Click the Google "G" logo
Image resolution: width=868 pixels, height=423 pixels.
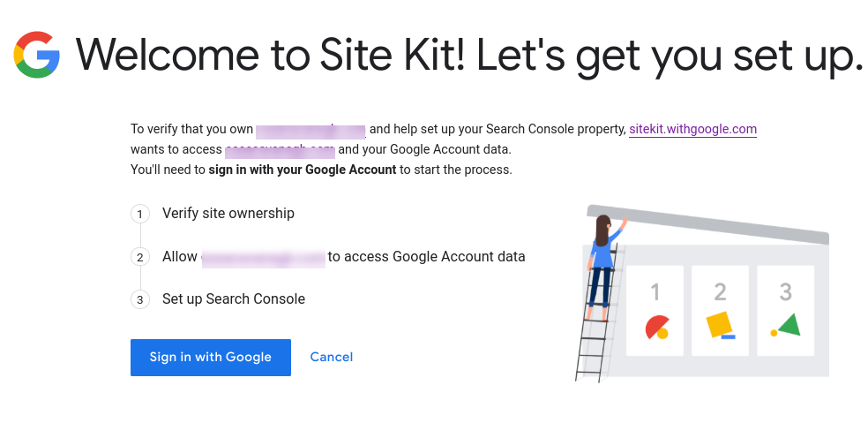point(37,55)
